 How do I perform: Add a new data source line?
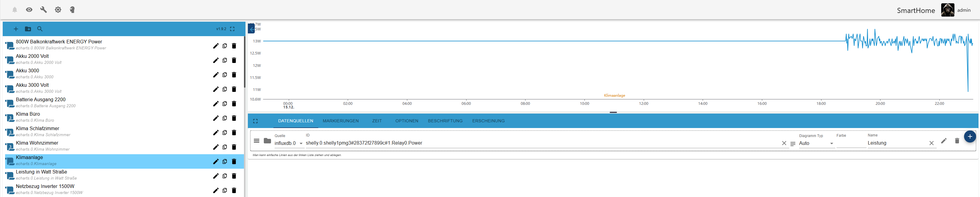(x=969, y=136)
